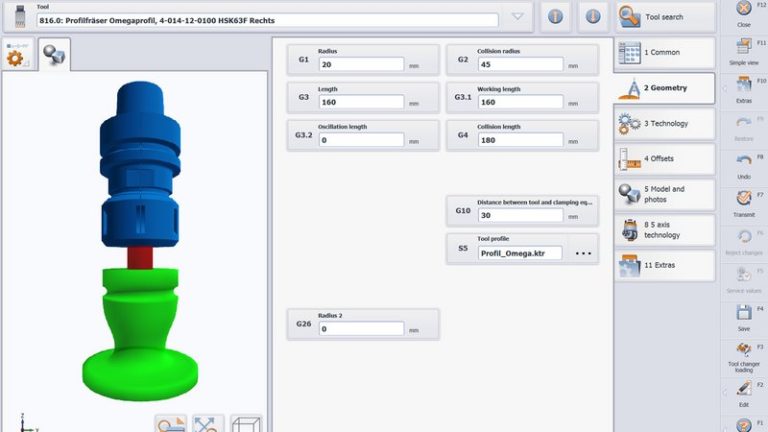The width and height of the screenshot is (768, 432).
Task: Click the G1 Radius input field
Action: point(360,64)
